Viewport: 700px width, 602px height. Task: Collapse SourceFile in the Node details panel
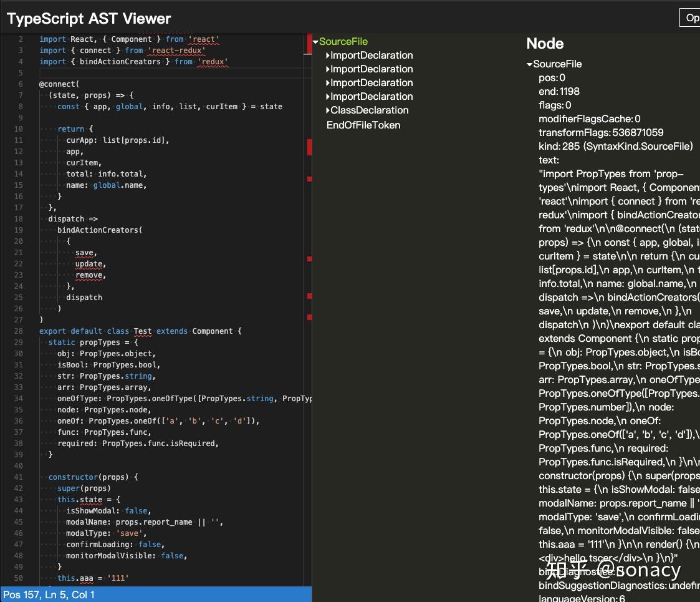click(529, 64)
